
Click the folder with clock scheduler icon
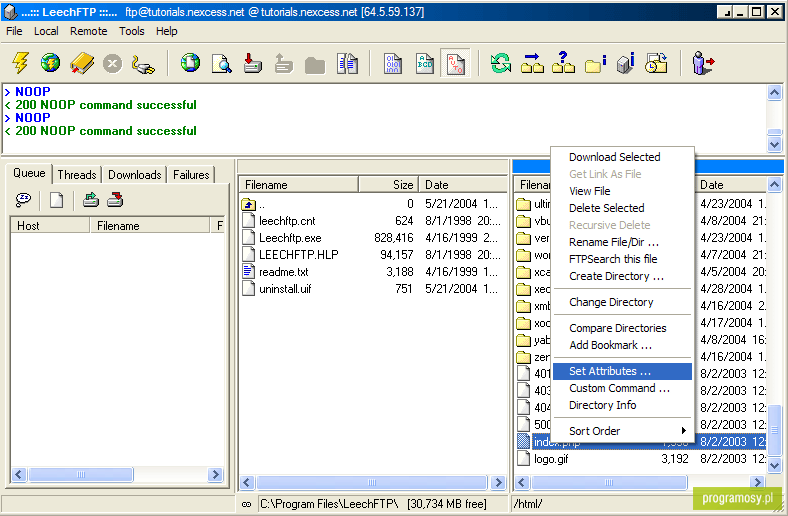[x=657, y=63]
